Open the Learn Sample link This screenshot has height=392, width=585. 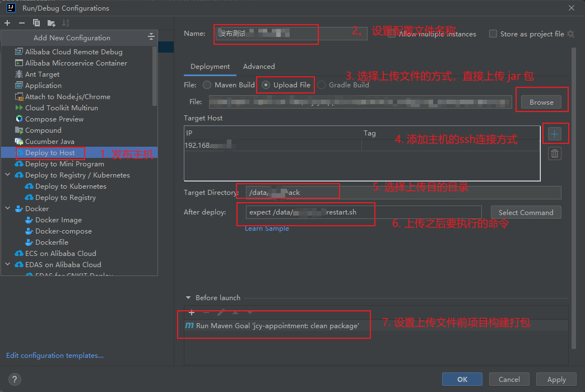click(x=267, y=228)
